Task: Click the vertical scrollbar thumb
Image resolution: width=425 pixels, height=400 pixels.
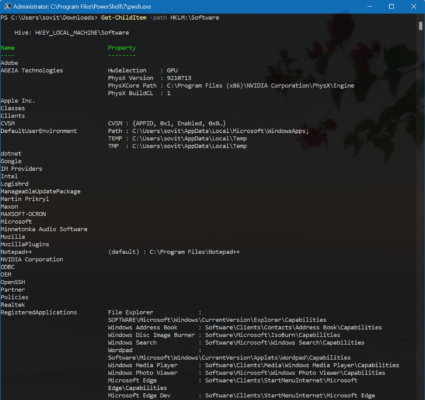Action: point(420,26)
